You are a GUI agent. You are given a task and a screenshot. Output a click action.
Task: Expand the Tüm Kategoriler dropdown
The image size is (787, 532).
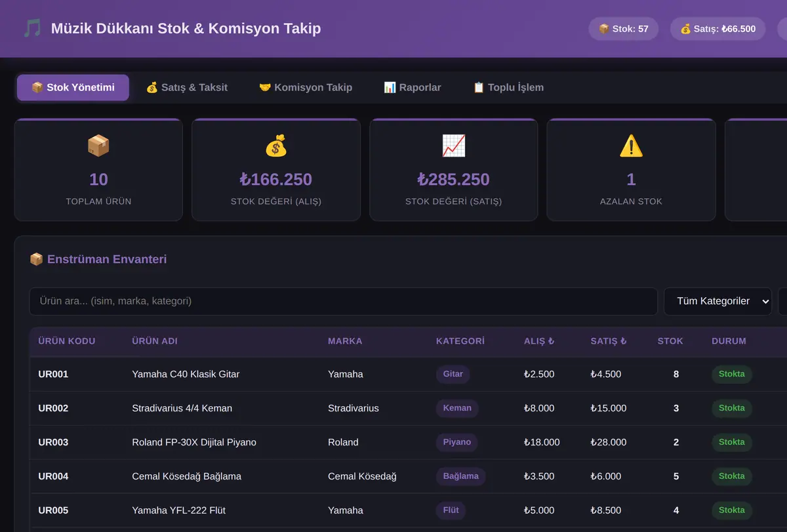click(x=718, y=301)
